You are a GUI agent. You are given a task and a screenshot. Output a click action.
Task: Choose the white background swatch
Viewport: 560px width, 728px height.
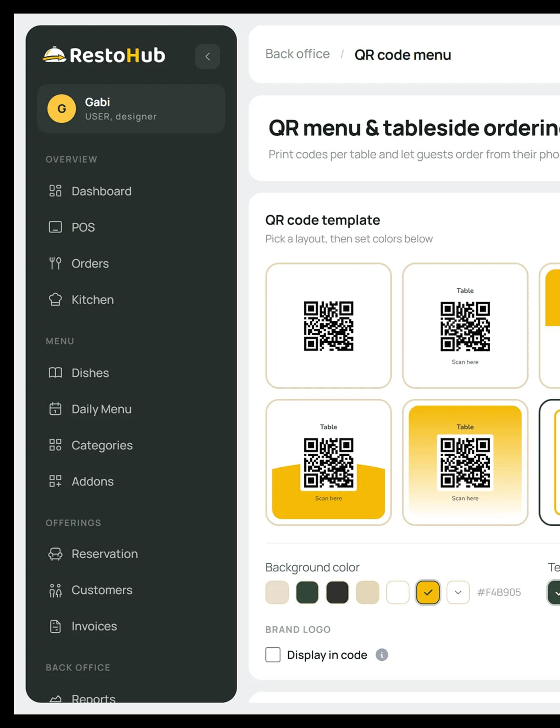click(x=398, y=592)
